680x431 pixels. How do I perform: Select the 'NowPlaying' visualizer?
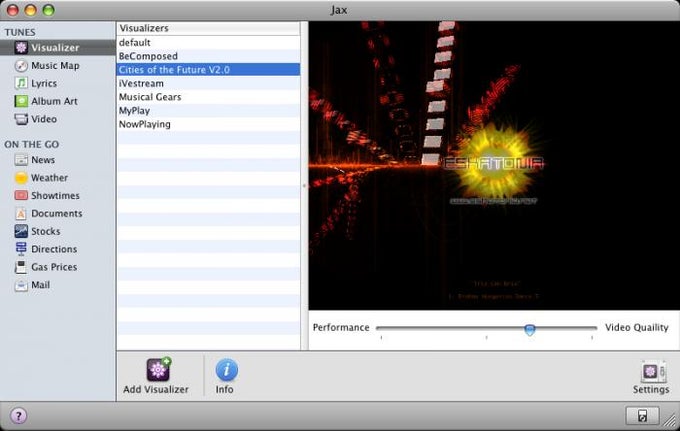208,124
